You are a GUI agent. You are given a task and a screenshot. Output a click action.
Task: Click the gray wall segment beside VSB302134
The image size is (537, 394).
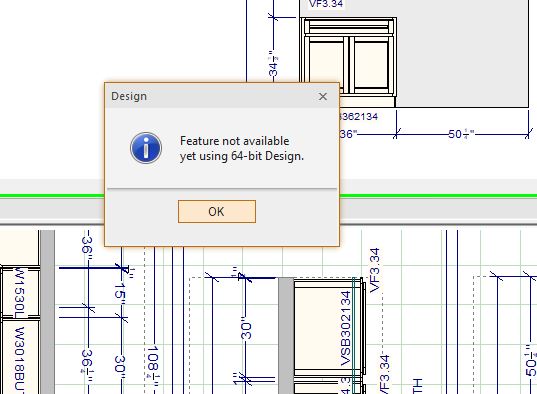[x=286, y=336]
